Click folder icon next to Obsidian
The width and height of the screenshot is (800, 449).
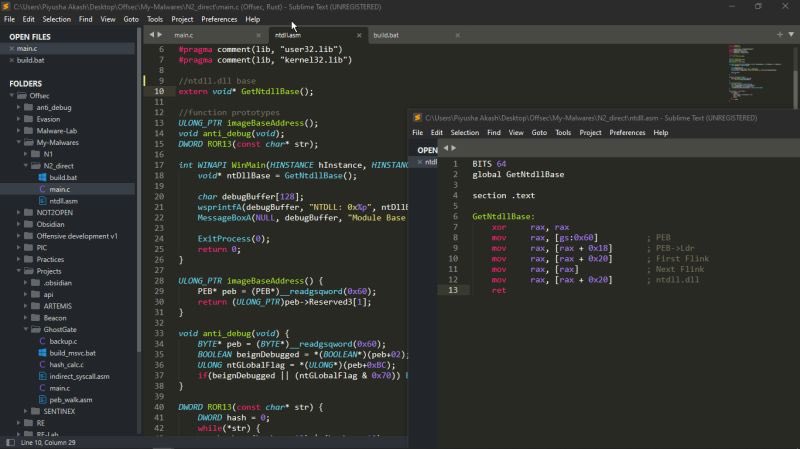(x=29, y=224)
